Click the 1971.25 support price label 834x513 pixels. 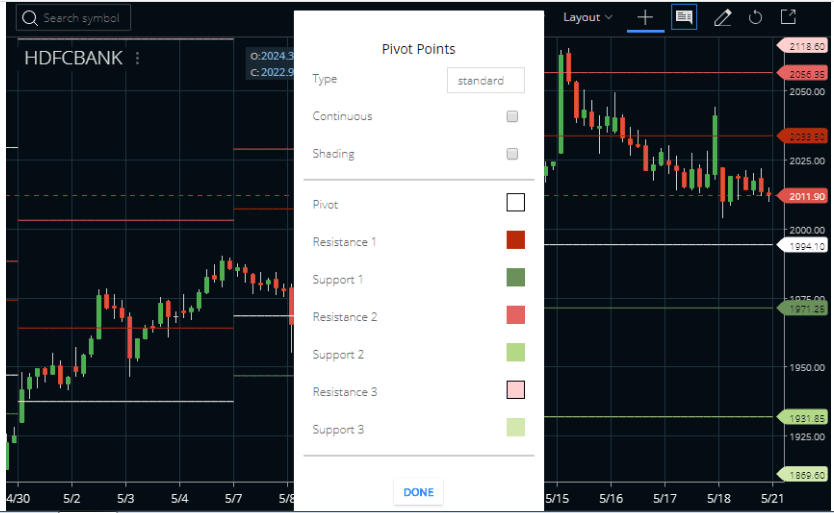click(803, 308)
